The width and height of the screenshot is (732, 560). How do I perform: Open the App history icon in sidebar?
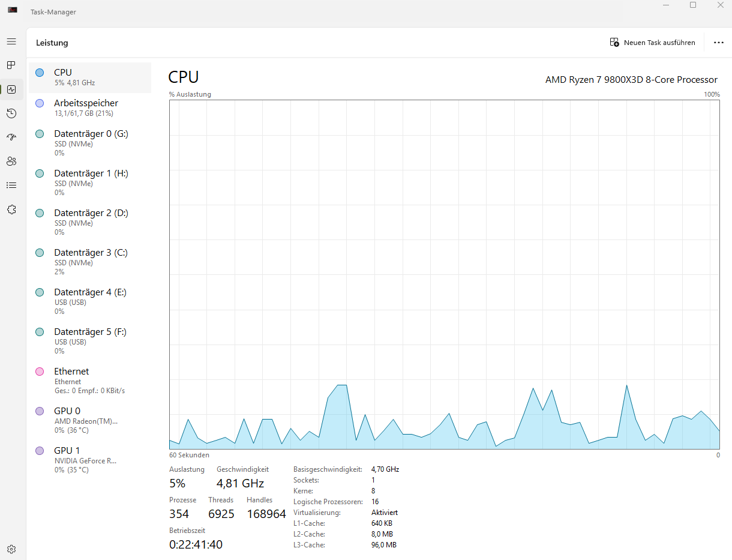(11, 113)
